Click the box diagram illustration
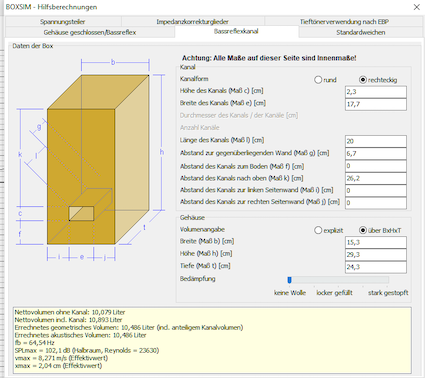The width and height of the screenshot is (425, 378). click(x=90, y=159)
